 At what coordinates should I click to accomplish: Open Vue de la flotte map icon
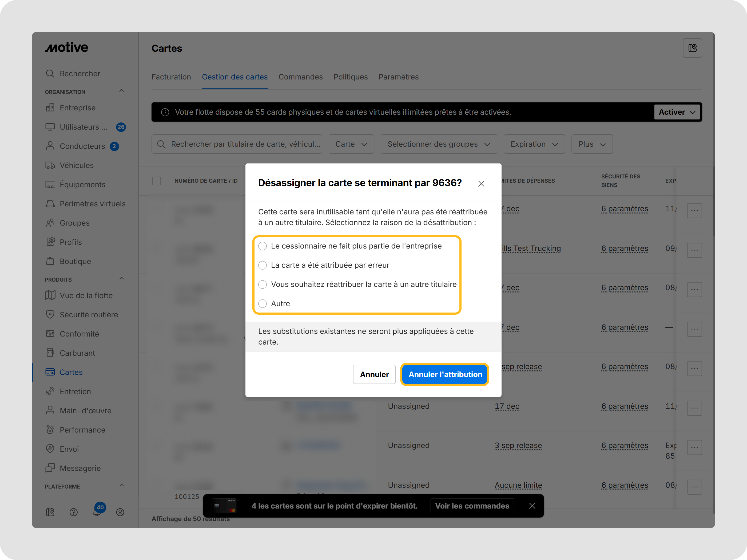click(x=50, y=295)
